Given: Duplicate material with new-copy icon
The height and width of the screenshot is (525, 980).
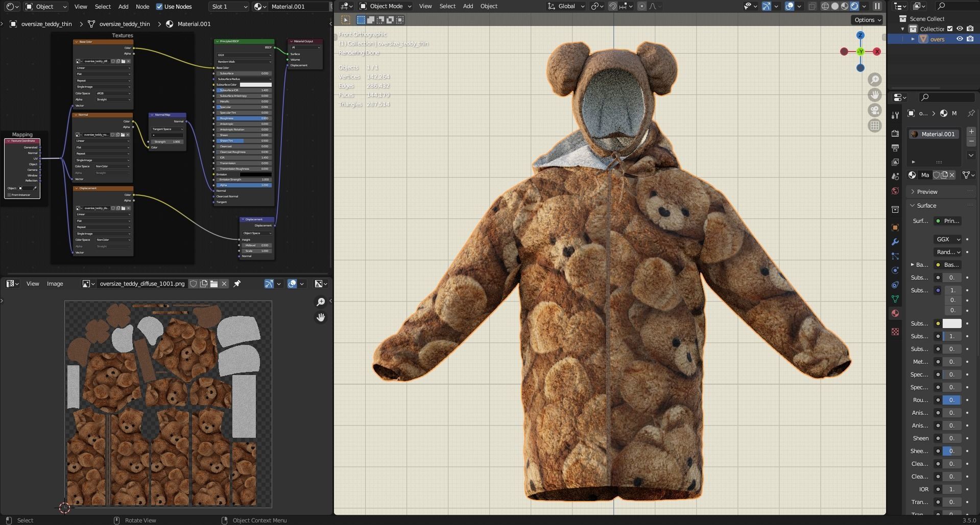Looking at the screenshot, I should pyautogui.click(x=944, y=175).
